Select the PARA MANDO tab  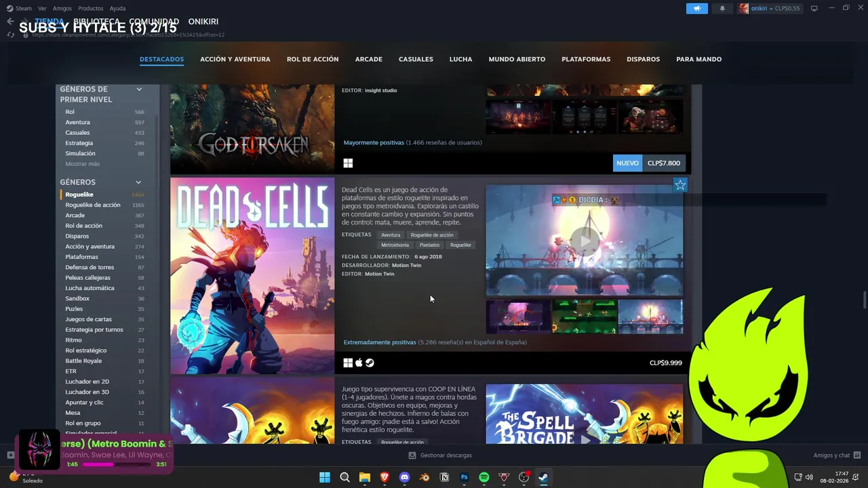pyautogui.click(x=698, y=59)
